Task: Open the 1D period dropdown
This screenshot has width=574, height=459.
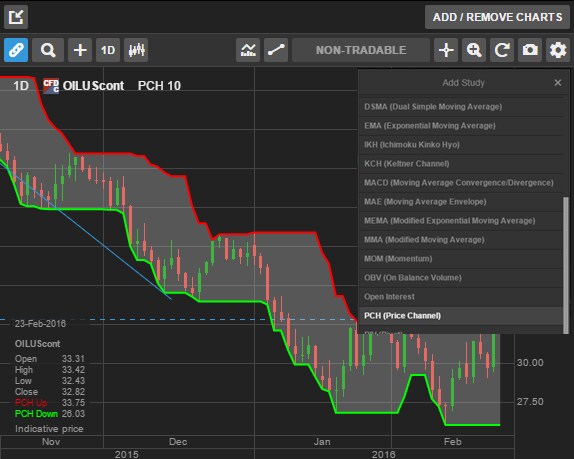Action: click(108, 50)
